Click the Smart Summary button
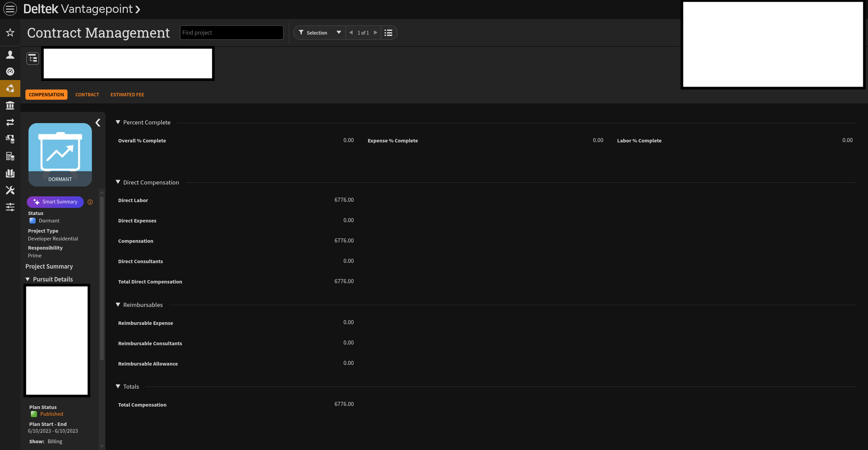The image size is (868, 450). pyautogui.click(x=55, y=202)
